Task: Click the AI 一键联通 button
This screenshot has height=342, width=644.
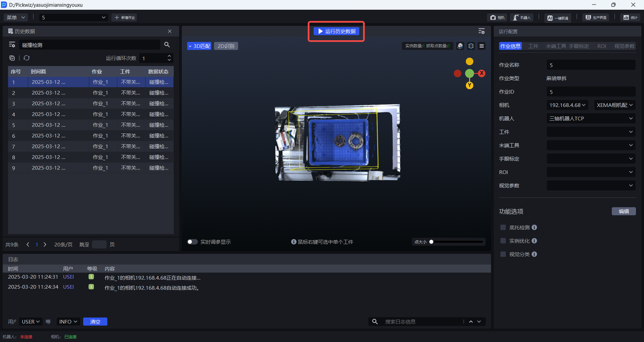Action: coord(557,18)
